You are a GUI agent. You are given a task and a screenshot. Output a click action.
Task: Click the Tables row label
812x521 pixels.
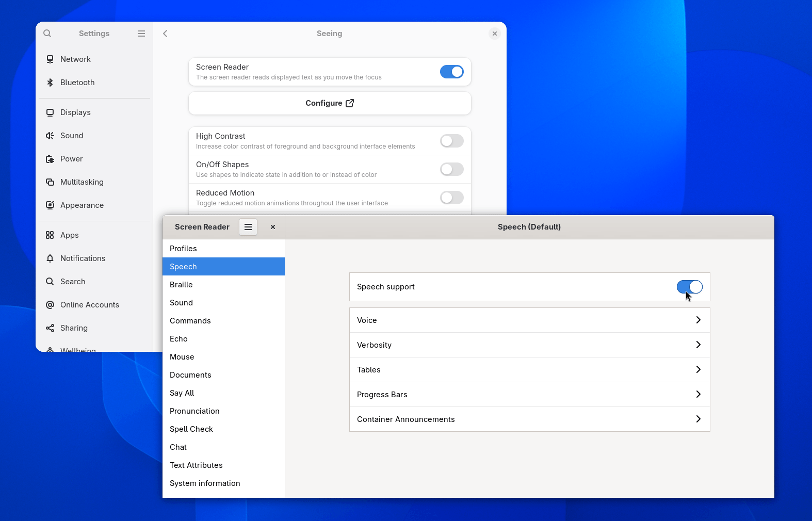[x=369, y=370]
